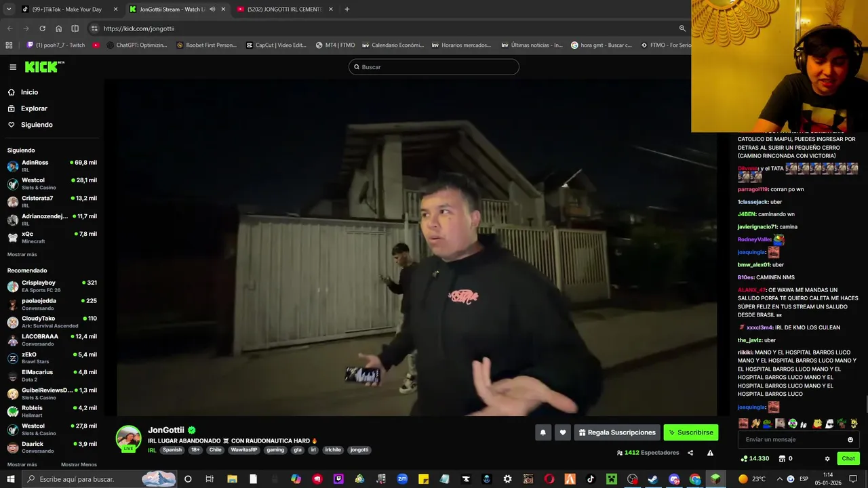Viewport: 868px width, 488px height.
Task: Click the green Suscribirse button
Action: [x=690, y=432]
